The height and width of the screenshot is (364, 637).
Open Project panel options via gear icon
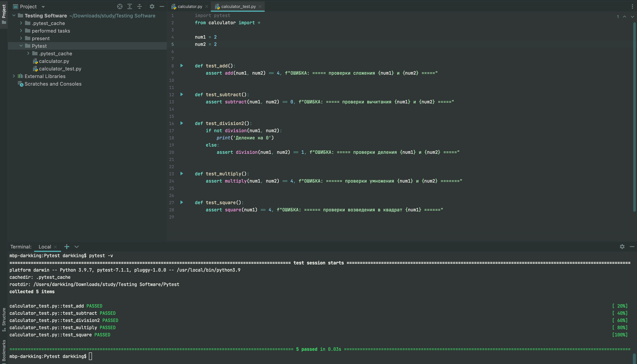click(152, 6)
